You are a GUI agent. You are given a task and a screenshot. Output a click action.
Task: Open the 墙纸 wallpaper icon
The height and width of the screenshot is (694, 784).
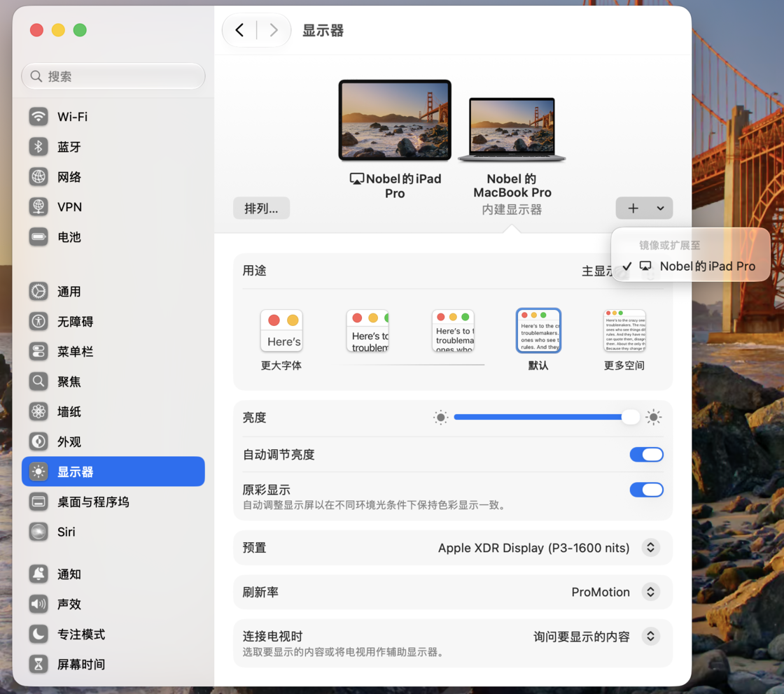[x=38, y=411]
